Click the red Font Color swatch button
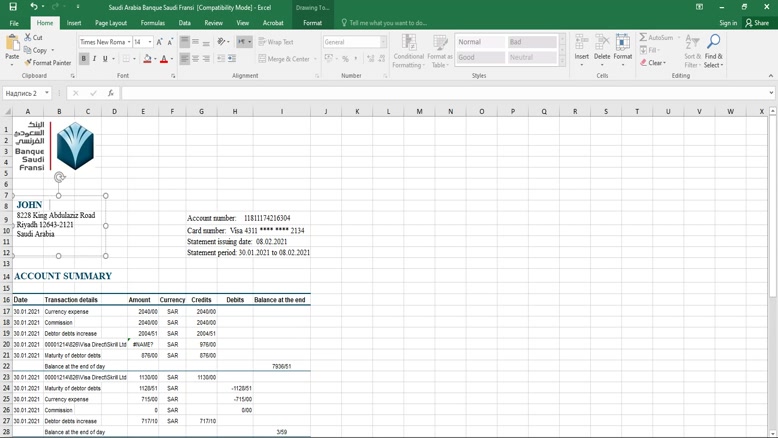The image size is (778, 438). 164,59
